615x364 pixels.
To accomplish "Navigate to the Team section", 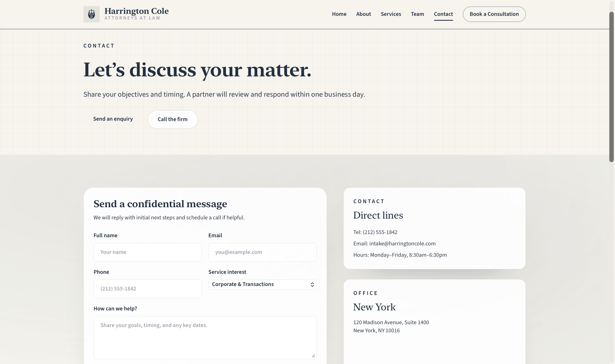I will 417,14.
